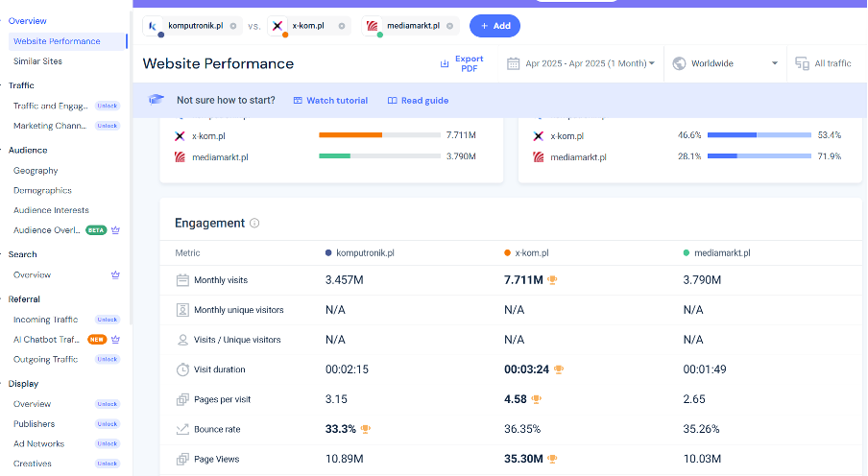The image size is (868, 476).
Task: Click the trophy next to 00:03:24 duration
Action: (x=559, y=369)
